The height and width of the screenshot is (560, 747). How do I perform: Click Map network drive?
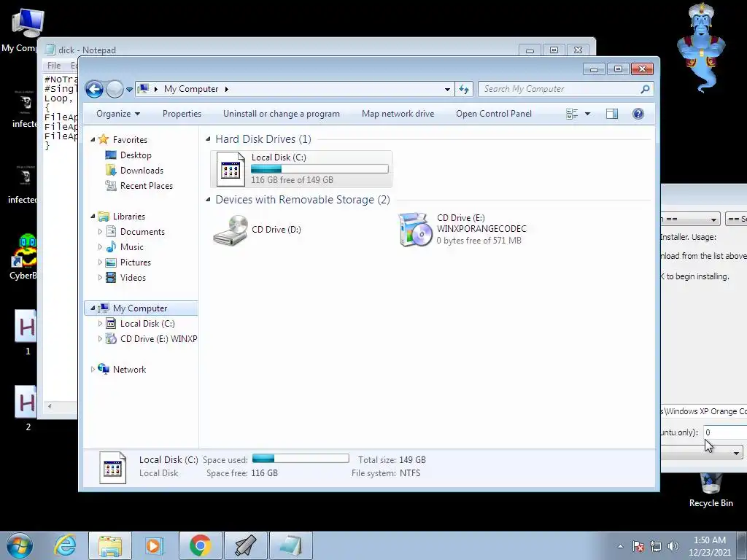point(398,114)
